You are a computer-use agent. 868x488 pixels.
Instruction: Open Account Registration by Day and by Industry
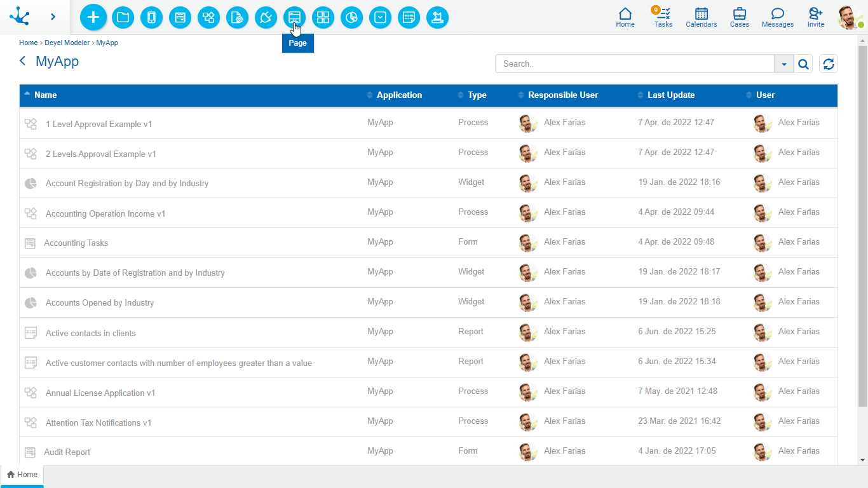pos(127,183)
